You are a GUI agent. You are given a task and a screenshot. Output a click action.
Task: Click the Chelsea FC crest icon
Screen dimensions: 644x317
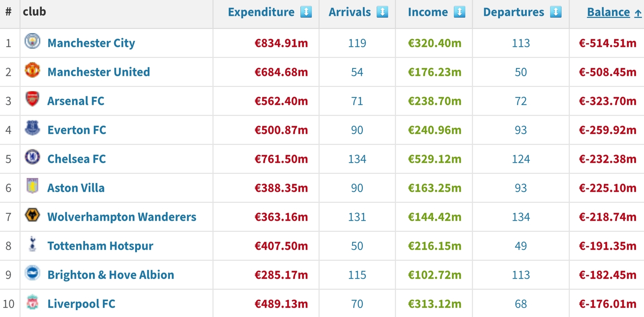[32, 157]
